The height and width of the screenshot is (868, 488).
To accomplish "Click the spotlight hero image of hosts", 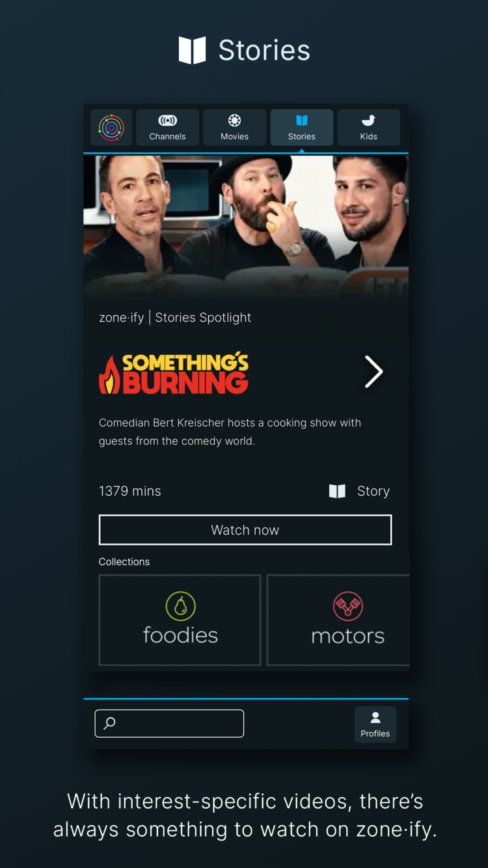I will point(246,226).
